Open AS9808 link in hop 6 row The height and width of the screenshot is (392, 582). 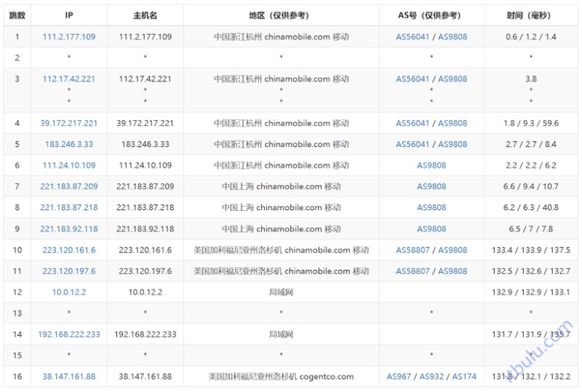[431, 166]
